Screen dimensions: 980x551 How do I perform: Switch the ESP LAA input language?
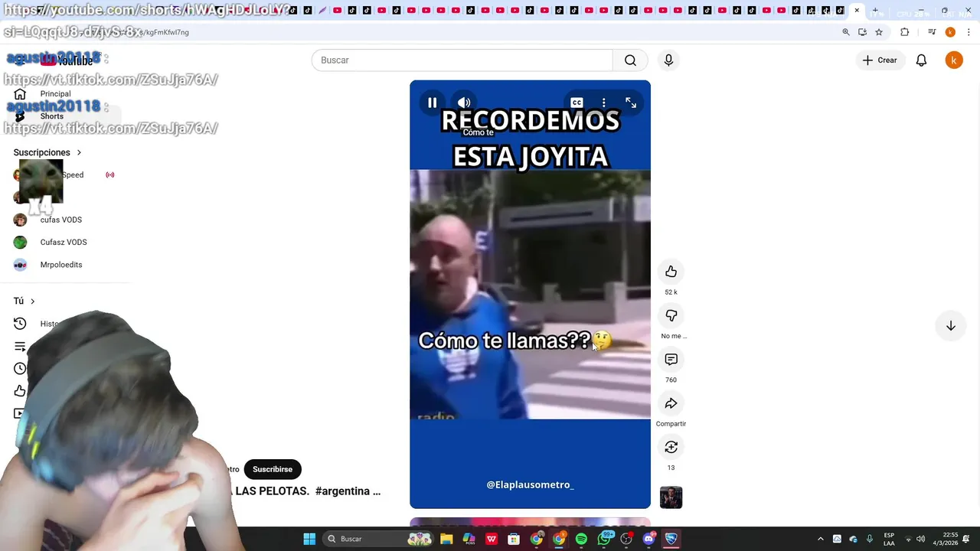click(x=889, y=539)
